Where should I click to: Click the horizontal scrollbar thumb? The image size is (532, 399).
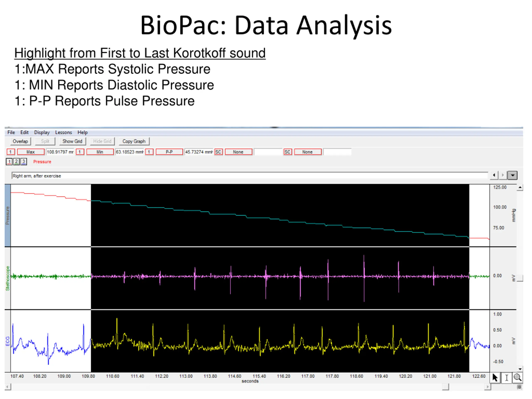[445, 387]
